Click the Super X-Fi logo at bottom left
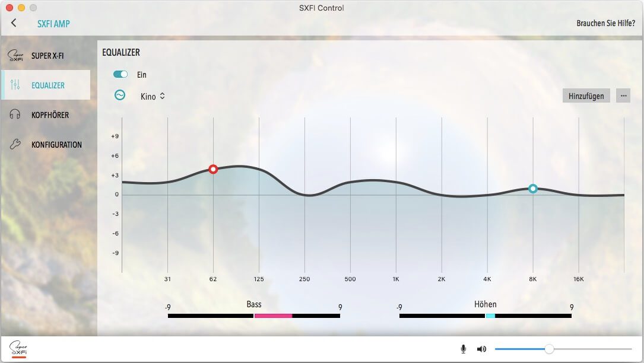644x363 pixels. click(x=18, y=349)
